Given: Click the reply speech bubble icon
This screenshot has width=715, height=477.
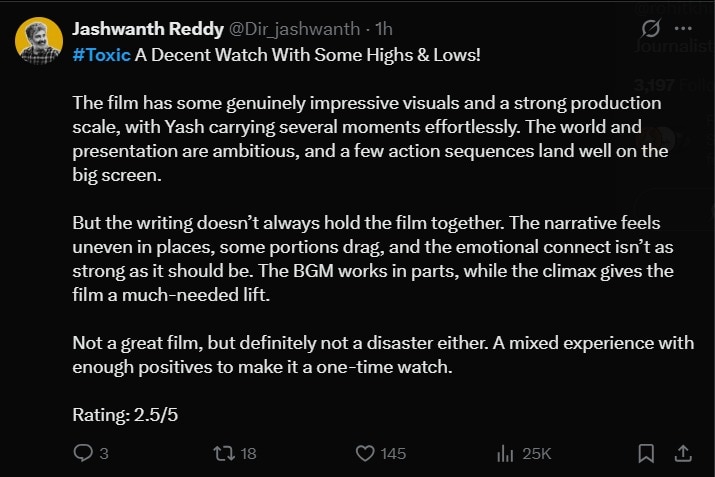Looking at the screenshot, I should tap(83, 453).
